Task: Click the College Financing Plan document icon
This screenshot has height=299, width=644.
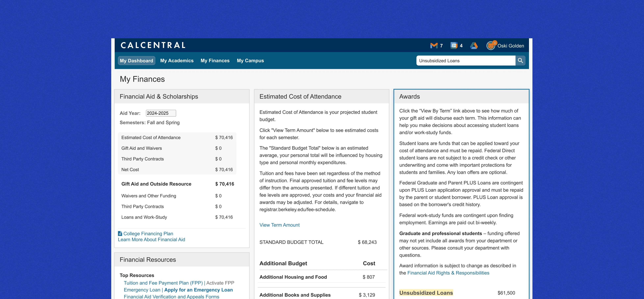Action: [x=120, y=234]
